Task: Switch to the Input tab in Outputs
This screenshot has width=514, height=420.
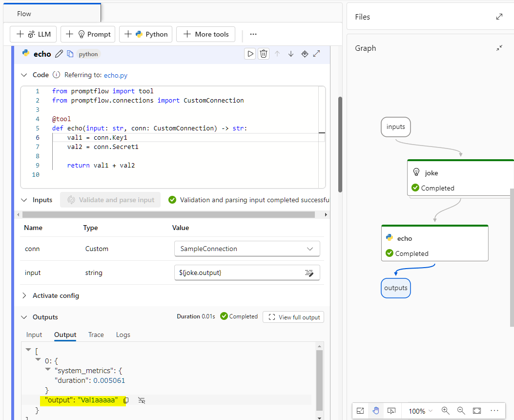Action: pyautogui.click(x=34, y=335)
